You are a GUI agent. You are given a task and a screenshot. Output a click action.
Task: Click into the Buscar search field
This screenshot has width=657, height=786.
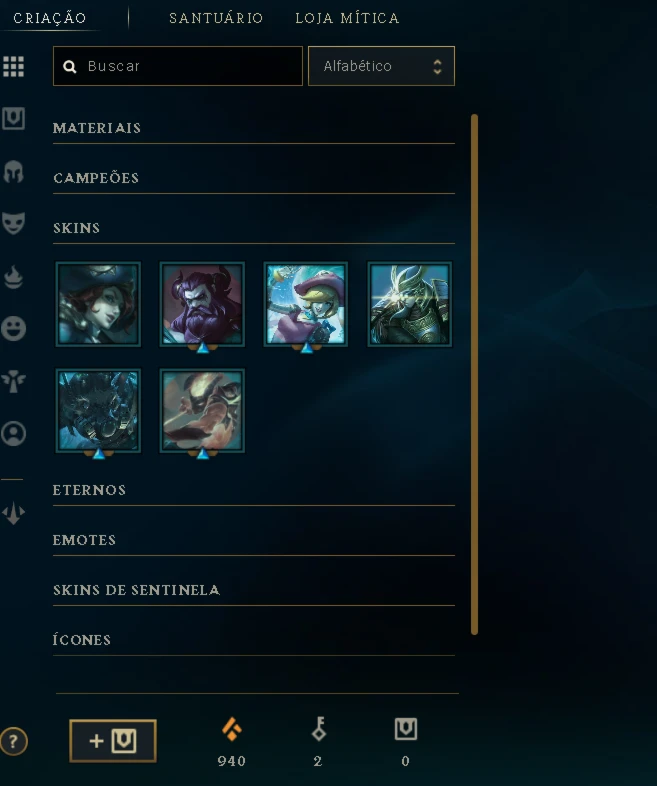pos(178,66)
